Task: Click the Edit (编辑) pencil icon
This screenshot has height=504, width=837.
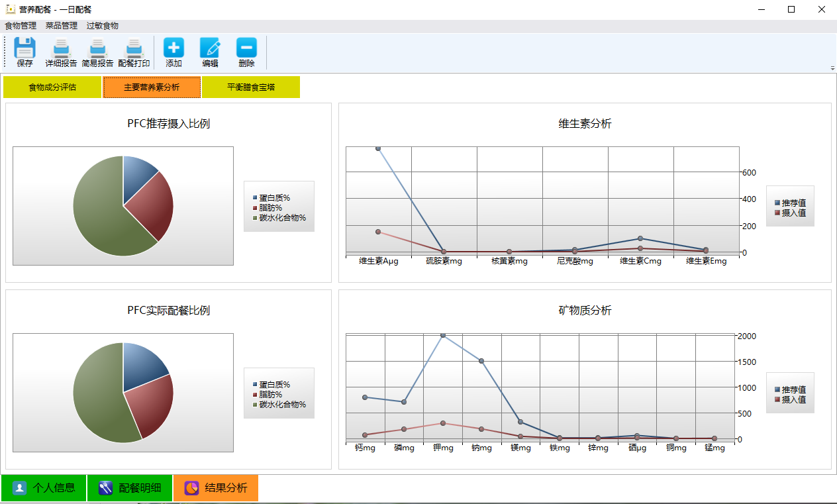Action: (210, 48)
